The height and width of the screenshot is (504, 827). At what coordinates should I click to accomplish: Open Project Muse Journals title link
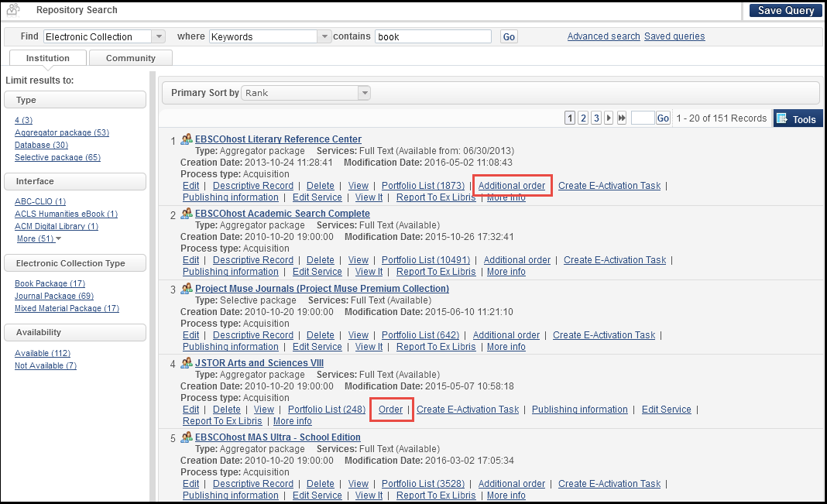pos(321,288)
